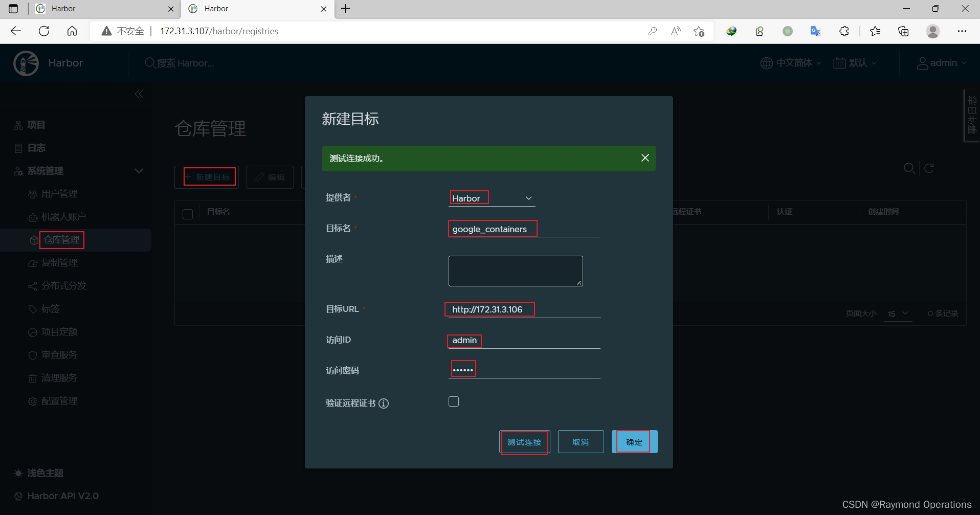Image resolution: width=980 pixels, height=515 pixels.
Task: Collapse the sidebar with double chevron
Action: tap(139, 94)
